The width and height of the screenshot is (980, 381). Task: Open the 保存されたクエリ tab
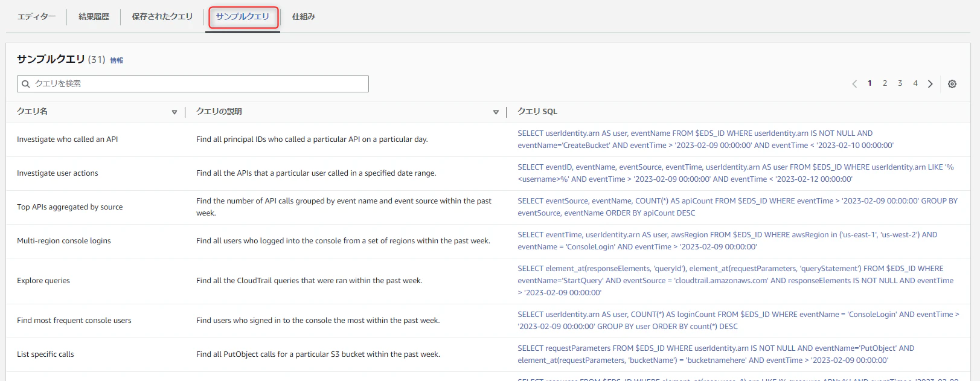[162, 17]
